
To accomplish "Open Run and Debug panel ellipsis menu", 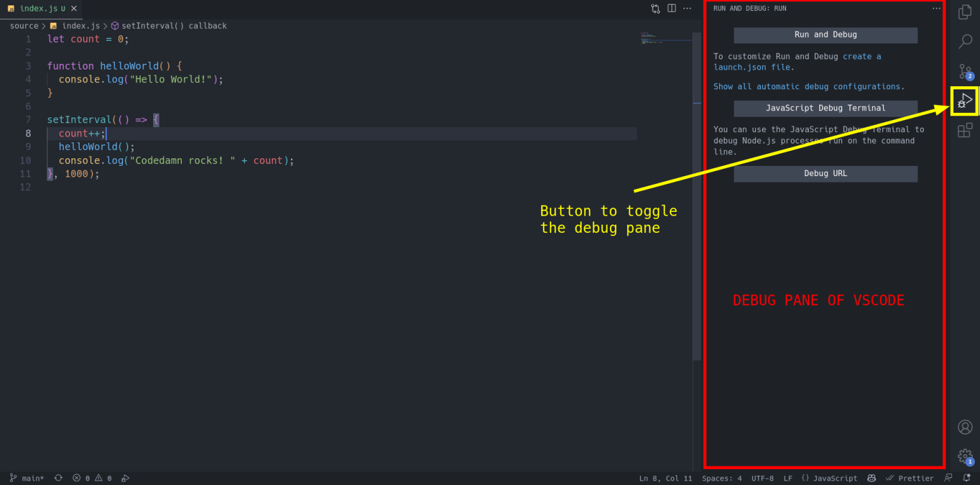I will coord(936,8).
